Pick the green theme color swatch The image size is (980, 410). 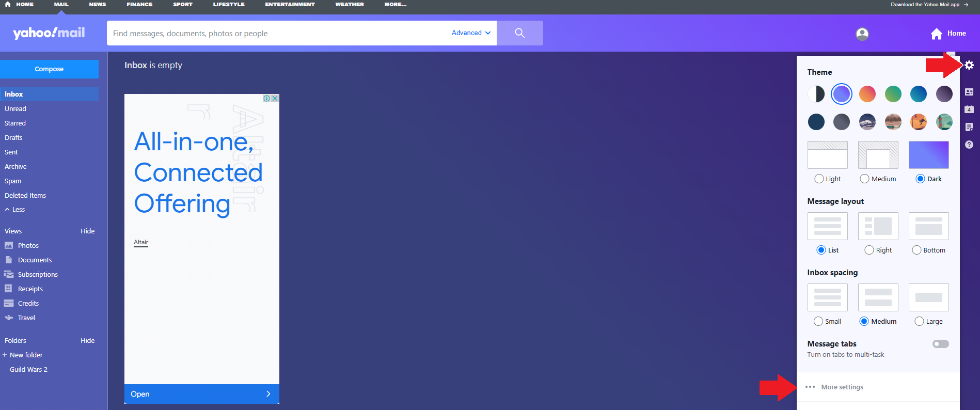click(893, 94)
